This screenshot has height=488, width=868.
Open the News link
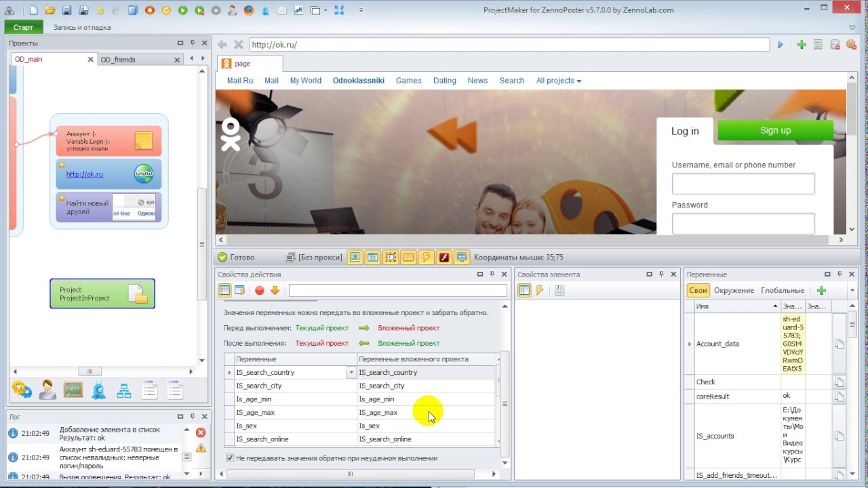click(477, 80)
